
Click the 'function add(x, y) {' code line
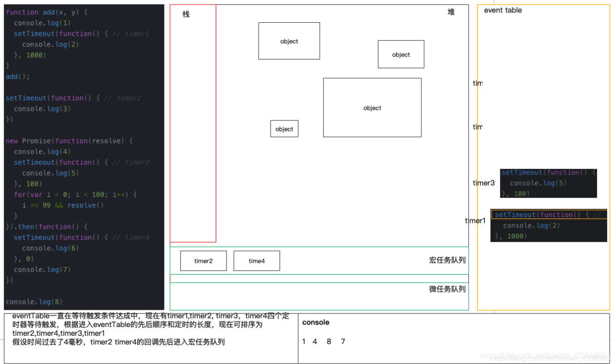46,12
